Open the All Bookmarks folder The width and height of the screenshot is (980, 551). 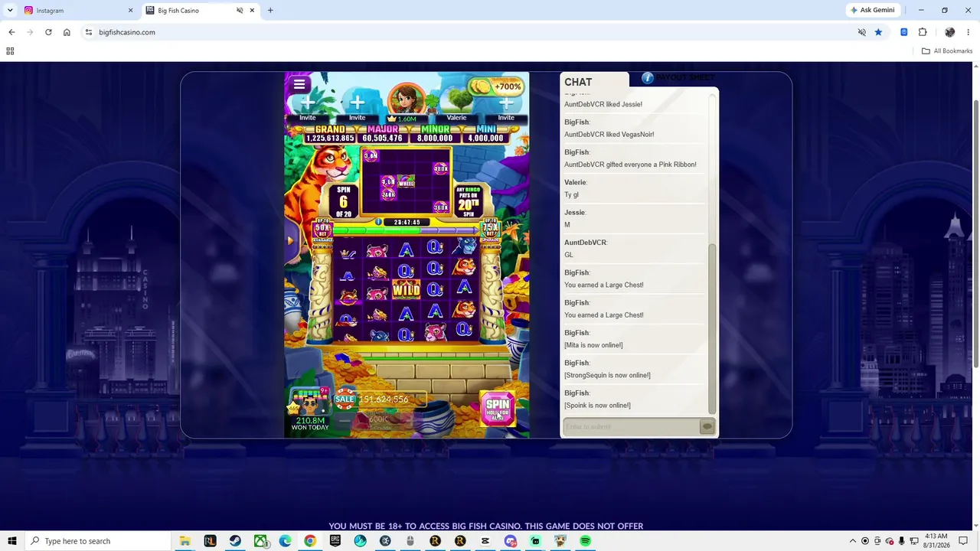(947, 51)
